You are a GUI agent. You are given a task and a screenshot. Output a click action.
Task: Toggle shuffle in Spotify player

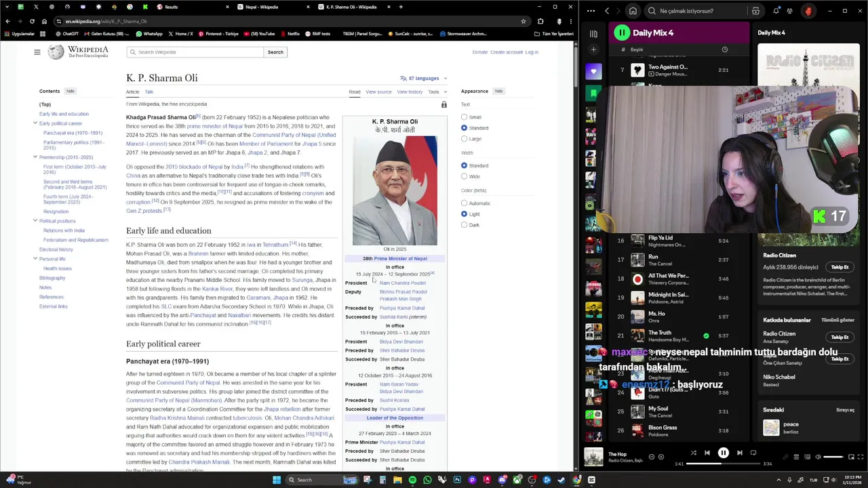pyautogui.click(x=694, y=453)
